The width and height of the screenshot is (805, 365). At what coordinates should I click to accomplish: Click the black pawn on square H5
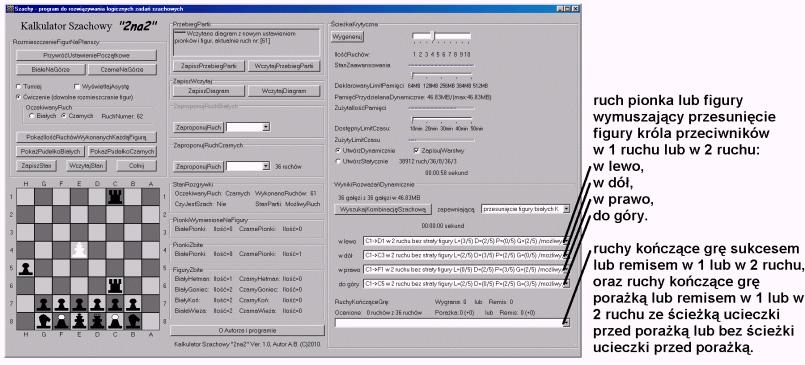click(25, 267)
